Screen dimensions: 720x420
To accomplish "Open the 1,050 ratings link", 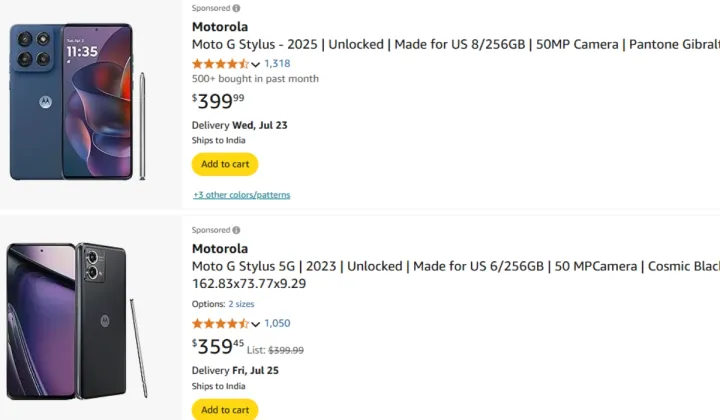I will coord(277,323).
